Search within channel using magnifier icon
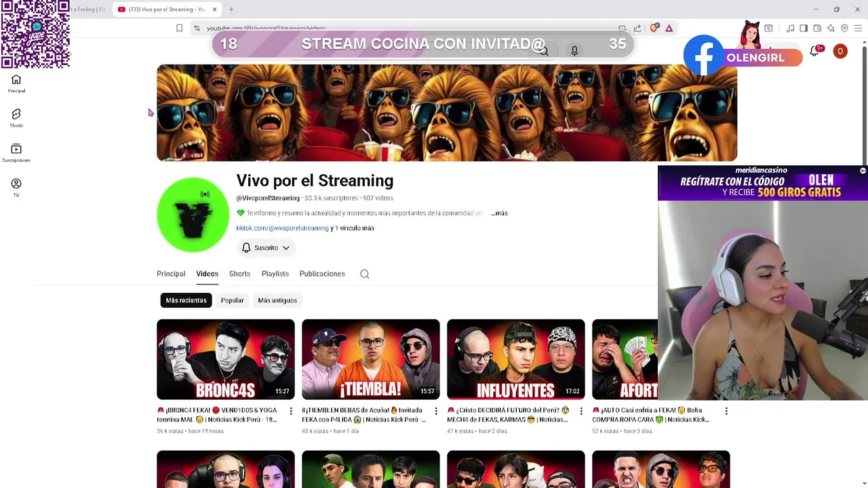 pos(365,274)
